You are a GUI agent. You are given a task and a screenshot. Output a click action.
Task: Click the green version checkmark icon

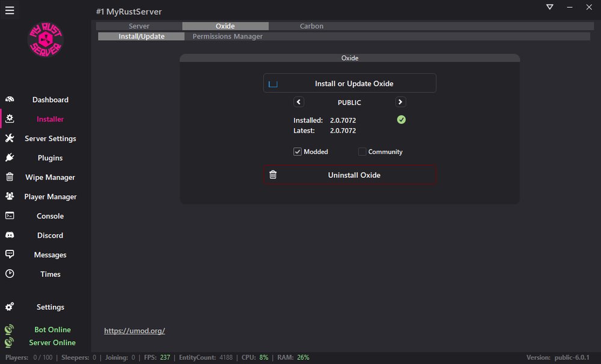[x=401, y=120]
